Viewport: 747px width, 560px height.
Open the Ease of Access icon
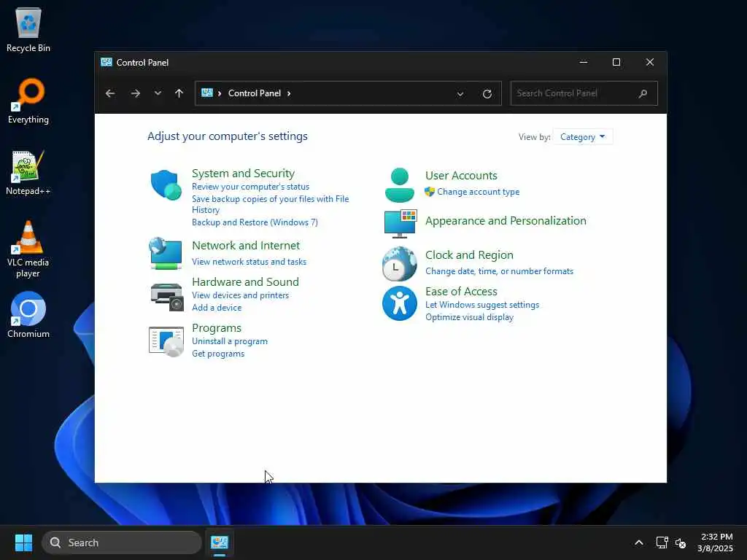click(x=399, y=303)
